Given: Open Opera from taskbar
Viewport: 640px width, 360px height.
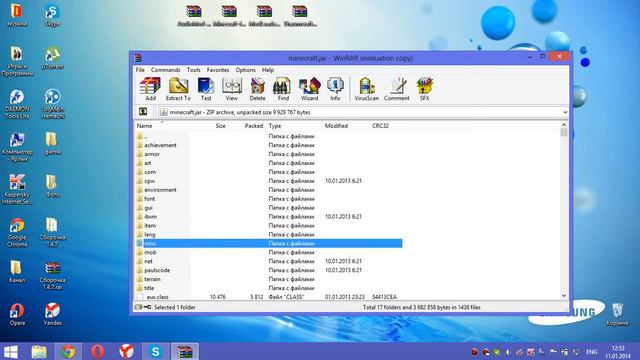Looking at the screenshot, I should coord(97,351).
